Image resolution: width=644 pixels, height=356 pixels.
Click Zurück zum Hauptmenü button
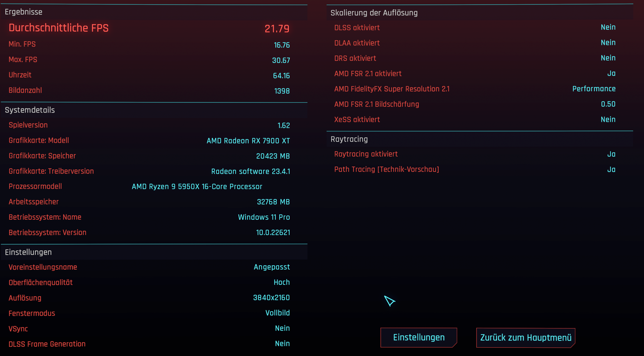[525, 337]
